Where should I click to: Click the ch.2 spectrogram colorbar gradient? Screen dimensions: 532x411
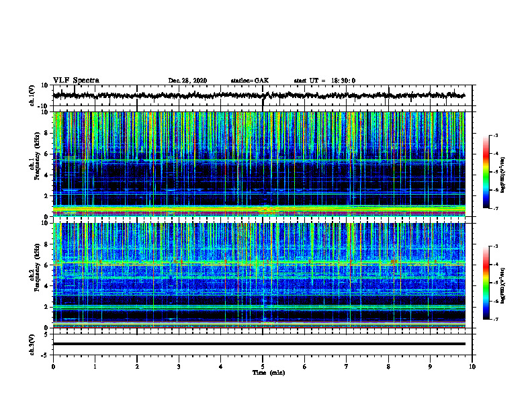(x=486, y=283)
